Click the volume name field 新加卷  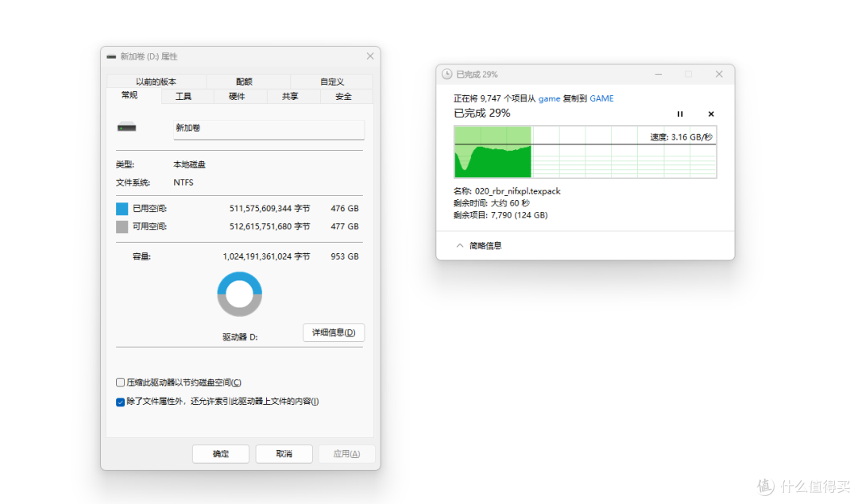(269, 129)
